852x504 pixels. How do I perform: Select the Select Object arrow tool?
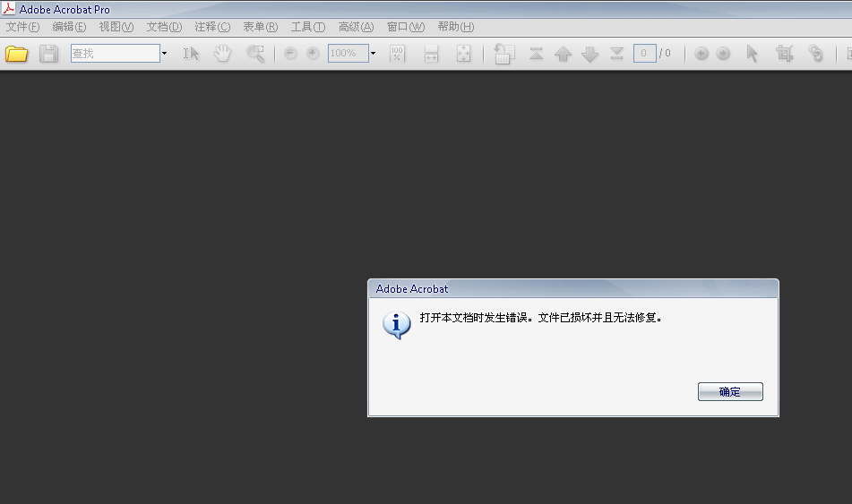(x=752, y=53)
